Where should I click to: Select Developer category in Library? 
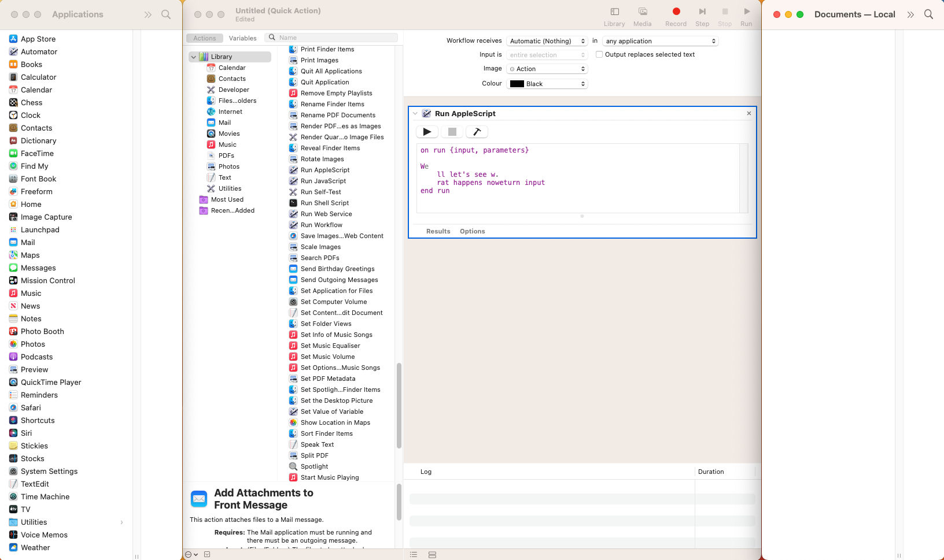click(x=234, y=90)
